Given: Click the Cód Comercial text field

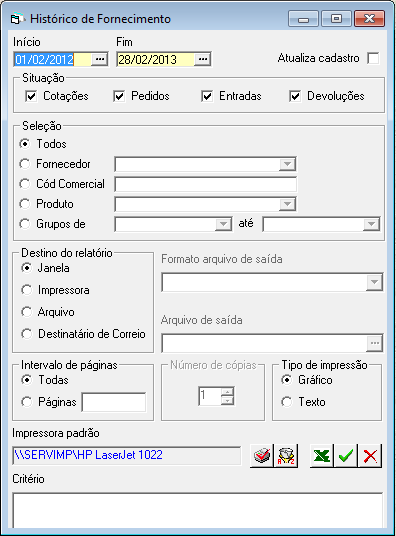Looking at the screenshot, I should [x=206, y=185].
